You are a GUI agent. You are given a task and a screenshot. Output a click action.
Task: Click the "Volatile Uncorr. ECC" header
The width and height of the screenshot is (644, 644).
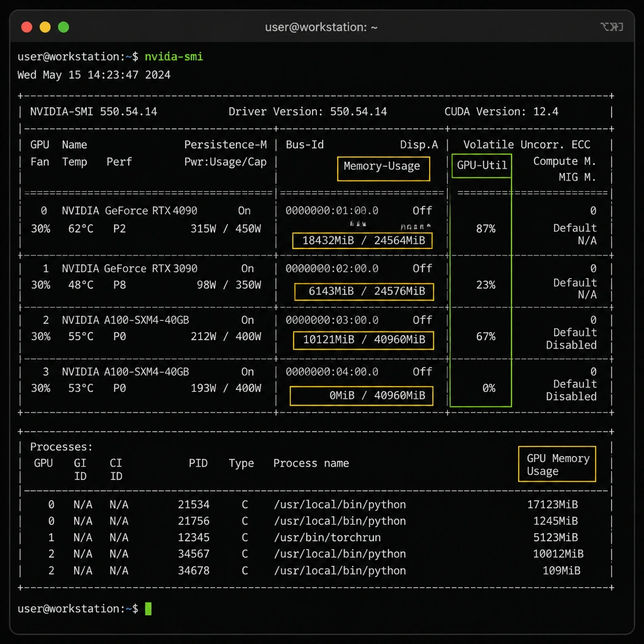(x=526, y=145)
